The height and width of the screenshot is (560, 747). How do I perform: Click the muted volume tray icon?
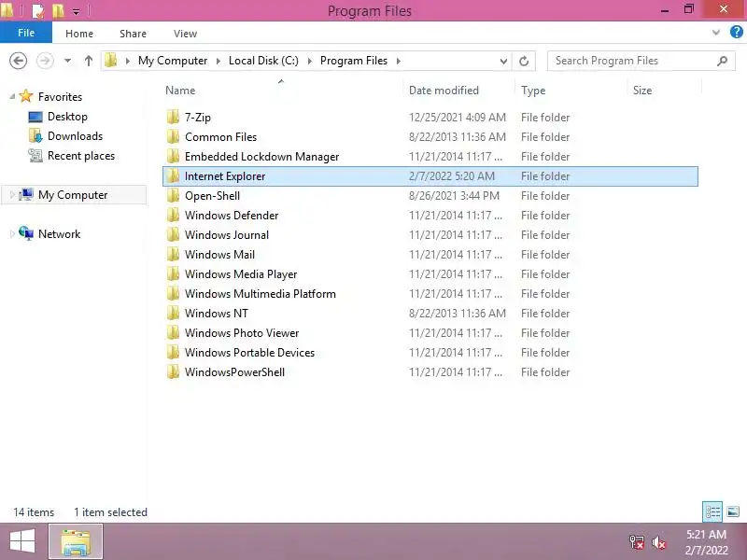pos(659,542)
